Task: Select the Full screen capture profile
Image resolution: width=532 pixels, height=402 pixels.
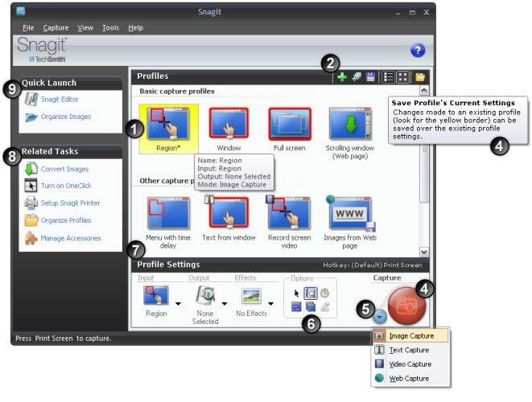Action: pos(290,129)
